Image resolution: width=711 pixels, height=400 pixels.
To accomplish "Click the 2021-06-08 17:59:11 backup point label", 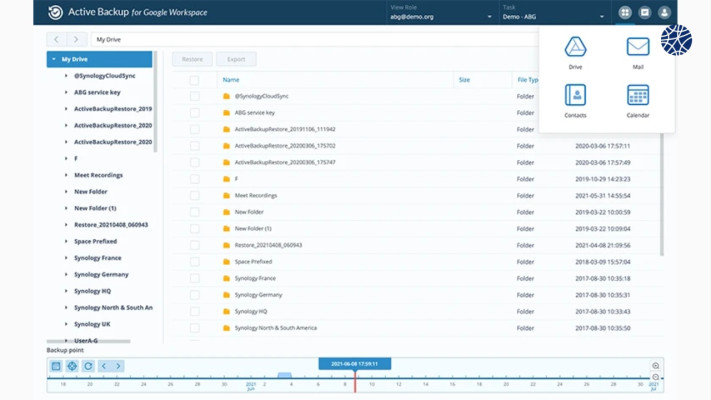I will point(355,364).
